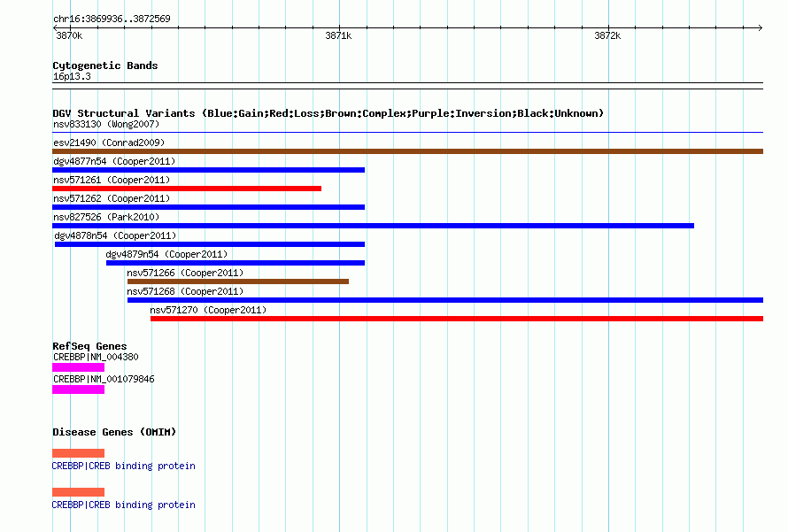
Task: Click the 16p13.3 band label
Action: (x=72, y=76)
